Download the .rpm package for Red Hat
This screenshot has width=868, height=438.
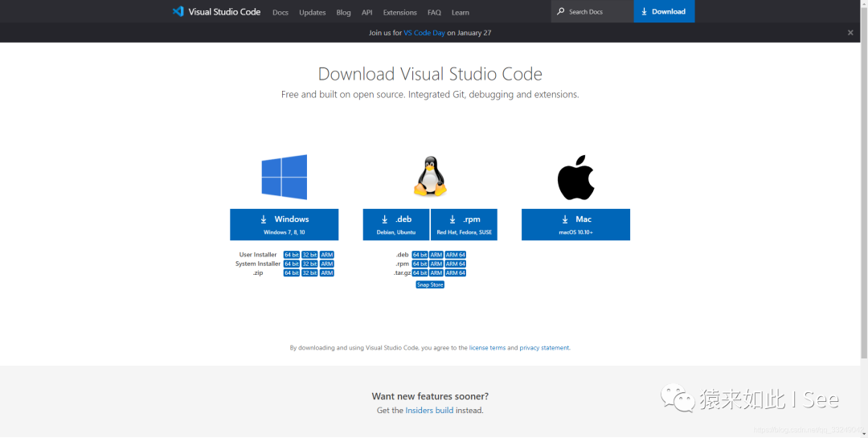point(464,224)
